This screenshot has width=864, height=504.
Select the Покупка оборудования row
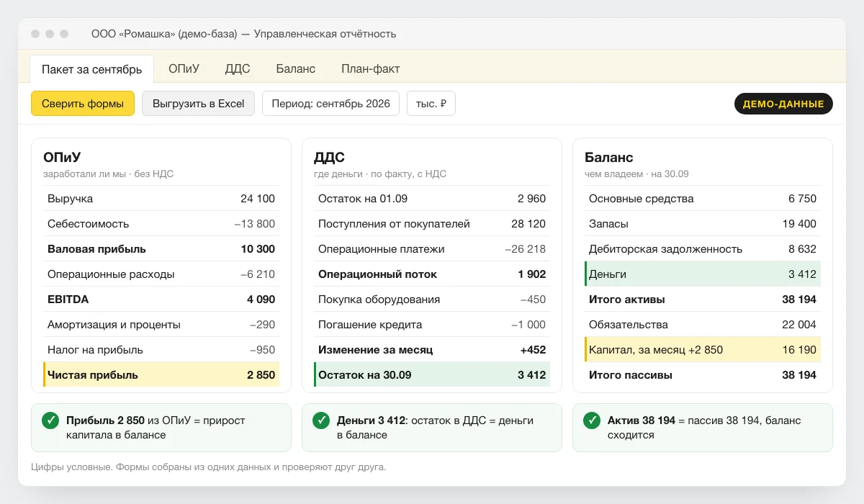coord(432,300)
